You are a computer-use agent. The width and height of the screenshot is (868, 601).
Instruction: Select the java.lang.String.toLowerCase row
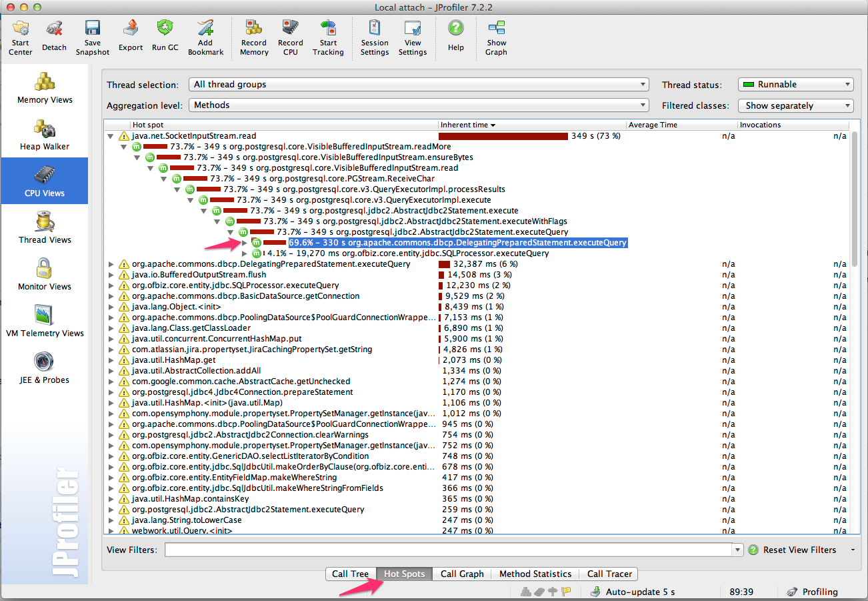(477, 520)
